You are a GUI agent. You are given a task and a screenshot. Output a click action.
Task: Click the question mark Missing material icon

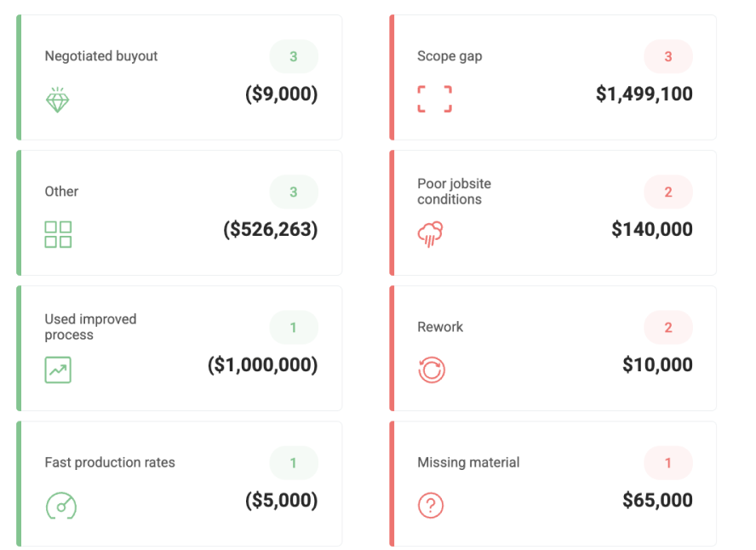[x=431, y=505]
